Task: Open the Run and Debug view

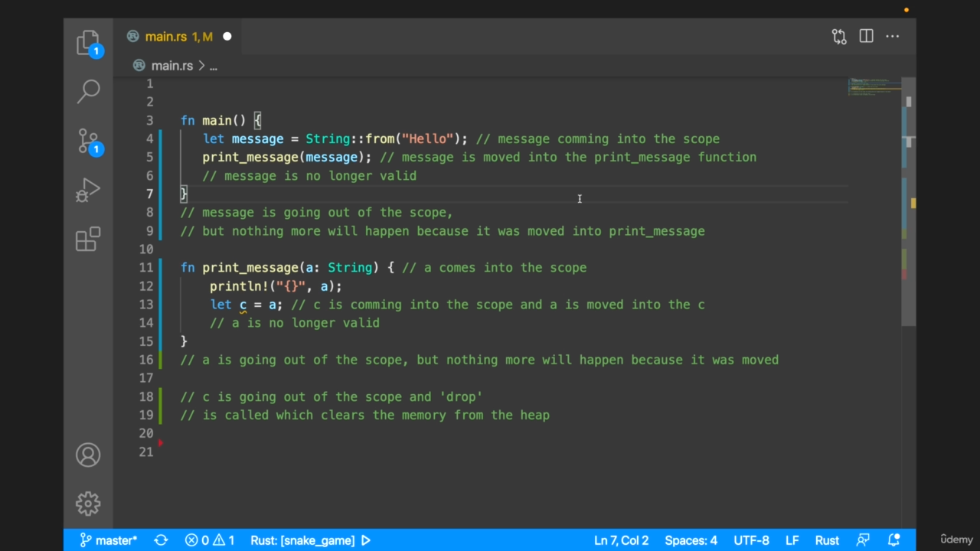Action: 88,190
